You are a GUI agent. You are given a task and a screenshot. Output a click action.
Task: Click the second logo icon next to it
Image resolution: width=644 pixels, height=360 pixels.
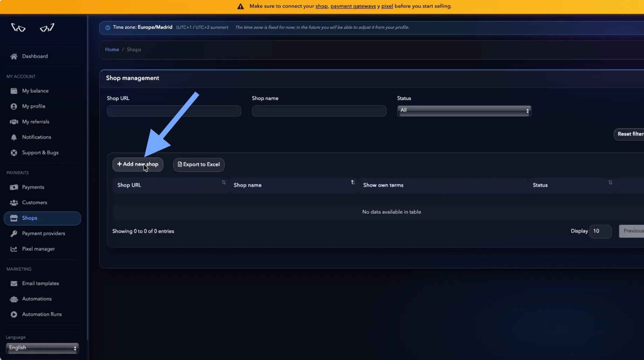point(47,27)
